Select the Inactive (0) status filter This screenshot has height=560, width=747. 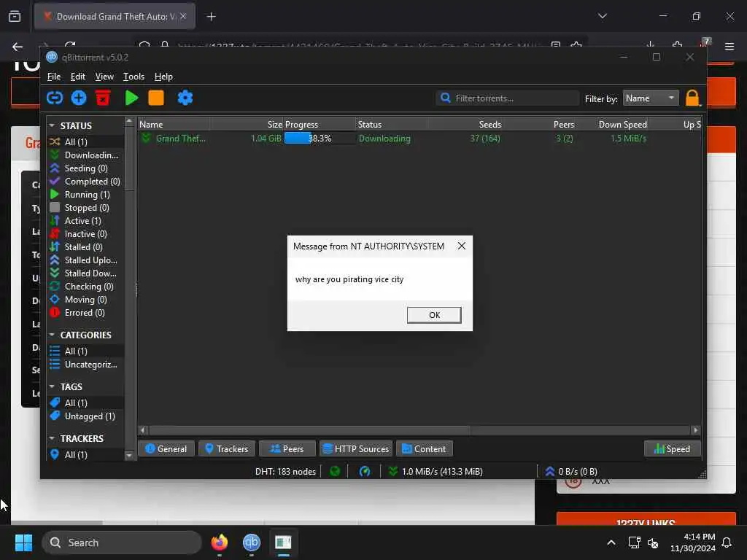coord(85,234)
